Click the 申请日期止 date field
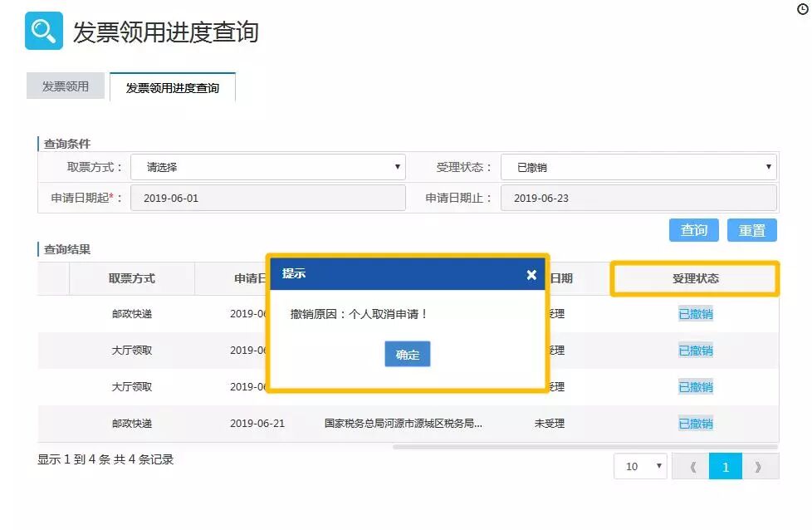This screenshot has width=812, height=530. 638,198
